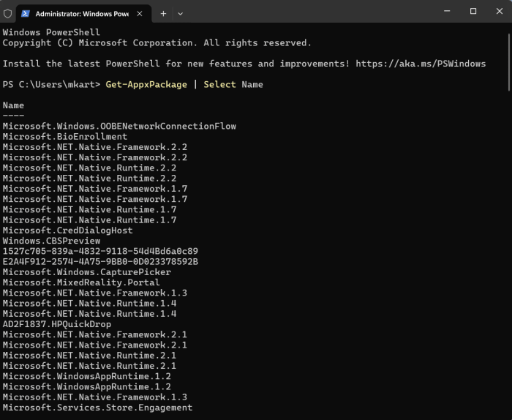512x420 pixels.
Task: Click the AD2F1837.HPQuickDrop line
Action: 57,324
